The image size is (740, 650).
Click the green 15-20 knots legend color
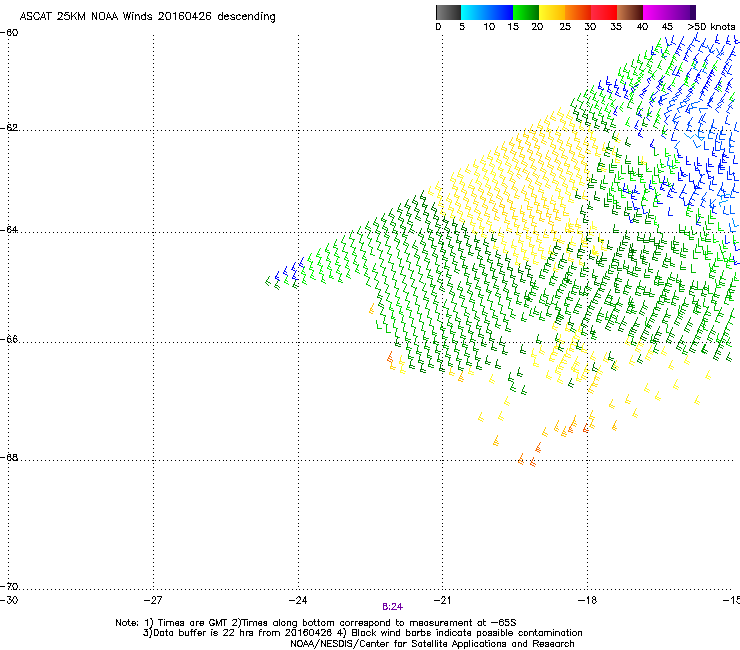(526, 12)
